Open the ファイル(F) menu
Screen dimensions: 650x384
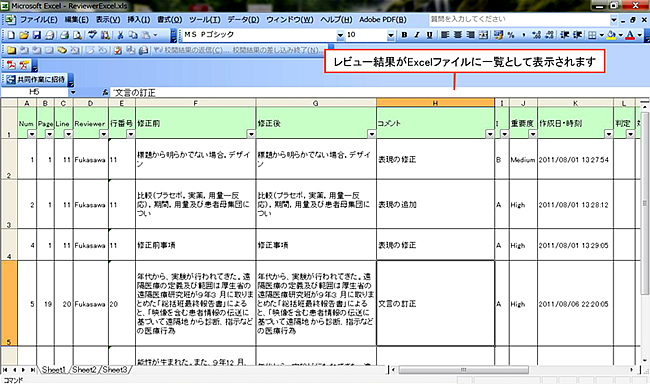pos(39,19)
